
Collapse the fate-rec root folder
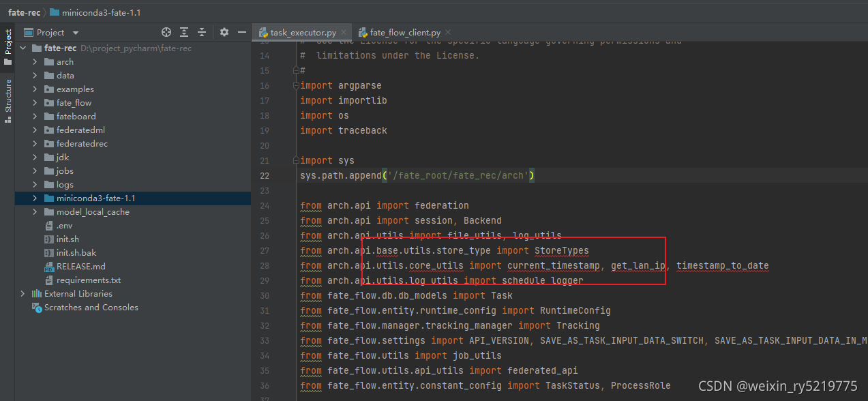[x=23, y=48]
